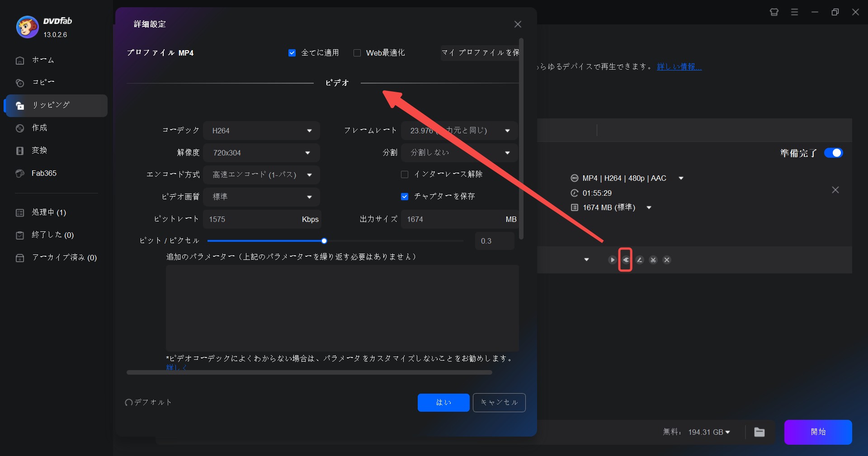The width and height of the screenshot is (868, 456).
Task: Go to コピー in the sidebar
Action: pos(43,82)
